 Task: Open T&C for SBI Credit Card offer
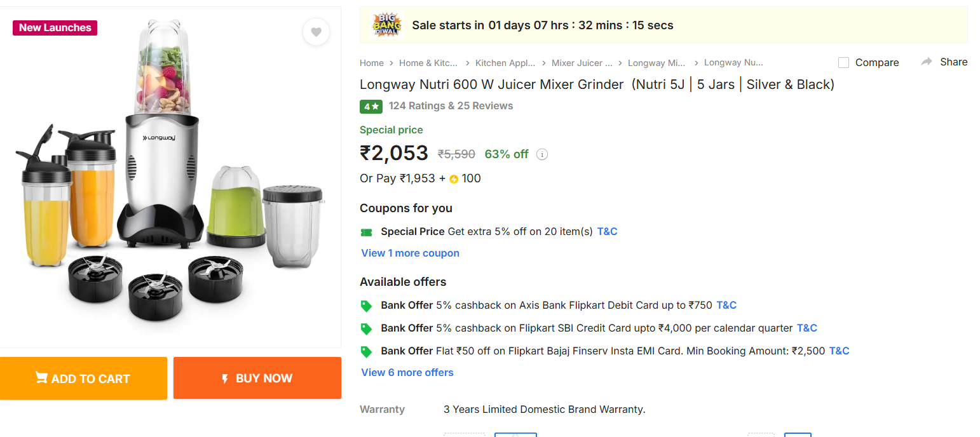(806, 328)
